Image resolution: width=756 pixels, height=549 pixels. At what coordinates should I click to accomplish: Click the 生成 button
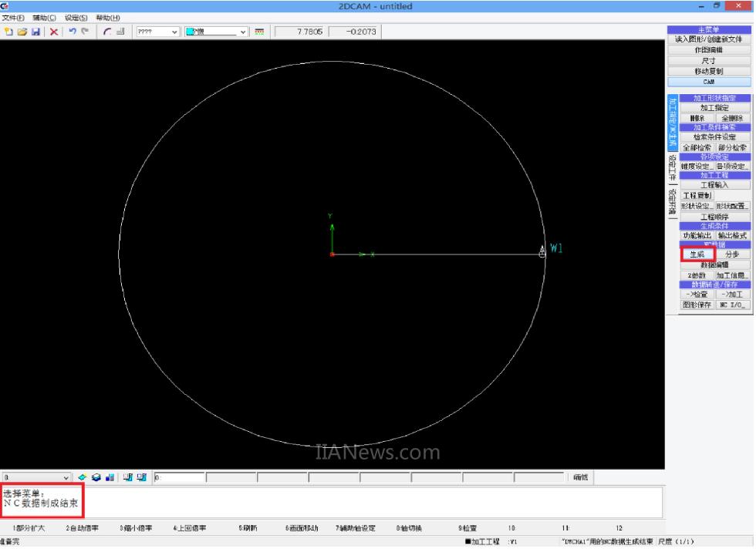(x=697, y=254)
